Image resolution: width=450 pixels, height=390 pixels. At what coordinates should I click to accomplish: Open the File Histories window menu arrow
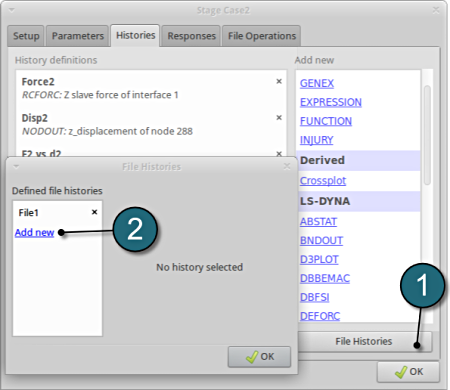coord(16,166)
